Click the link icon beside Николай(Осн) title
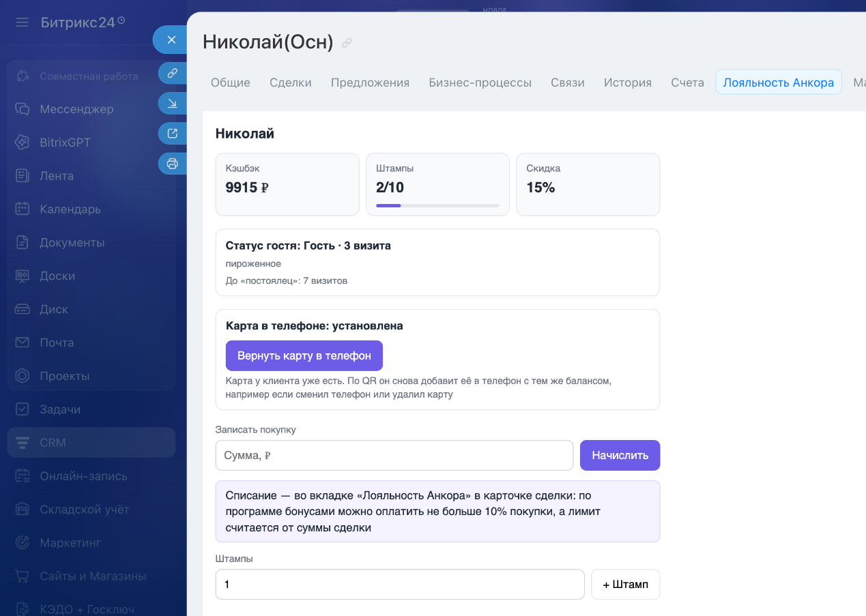 click(x=347, y=43)
